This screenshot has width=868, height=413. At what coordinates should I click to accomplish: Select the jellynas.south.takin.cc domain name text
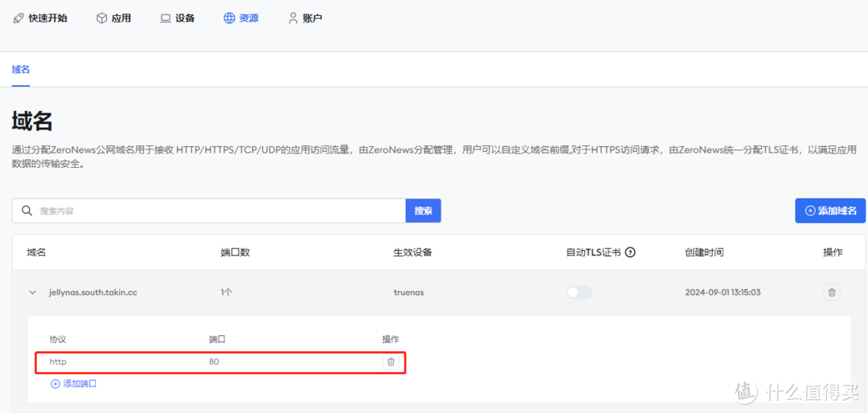[x=93, y=292]
